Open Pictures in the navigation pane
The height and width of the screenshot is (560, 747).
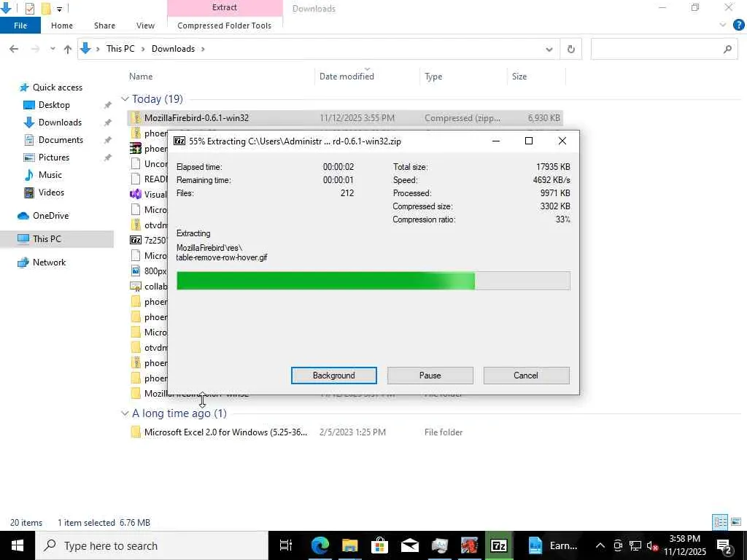(x=53, y=157)
